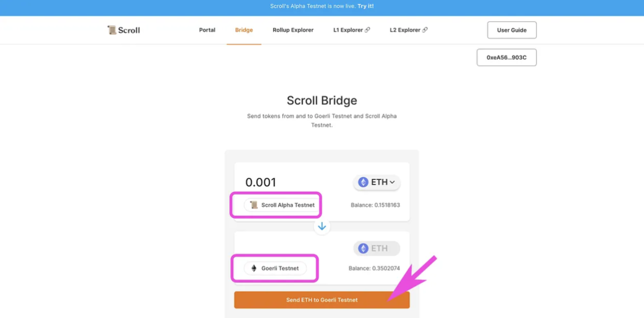644x318 pixels.
Task: Open the Goerli Testnet network selector
Action: (x=275, y=268)
